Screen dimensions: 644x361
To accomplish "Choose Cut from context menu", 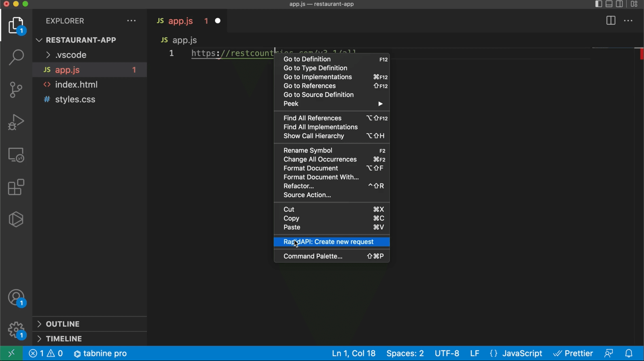I will pos(332,209).
